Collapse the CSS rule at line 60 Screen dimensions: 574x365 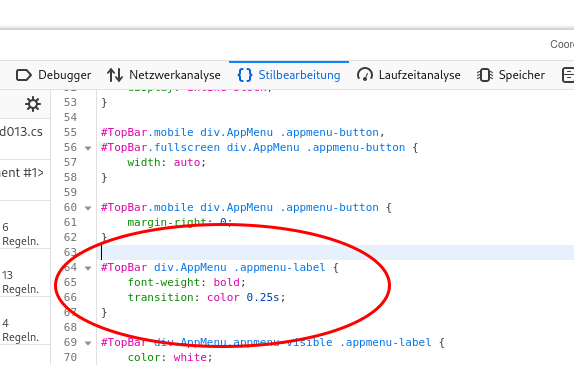(x=88, y=208)
